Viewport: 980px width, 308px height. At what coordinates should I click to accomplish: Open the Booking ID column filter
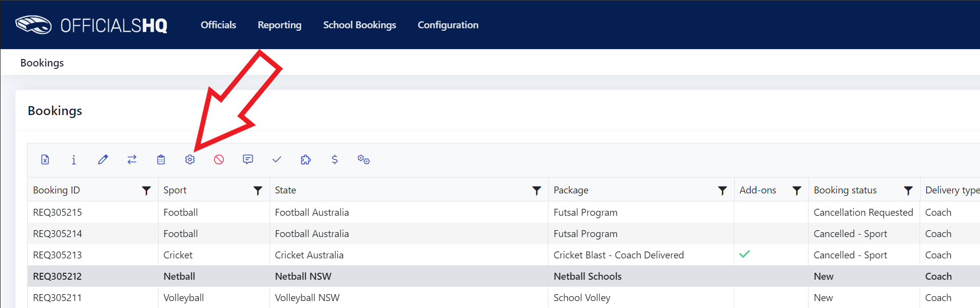coord(146,190)
